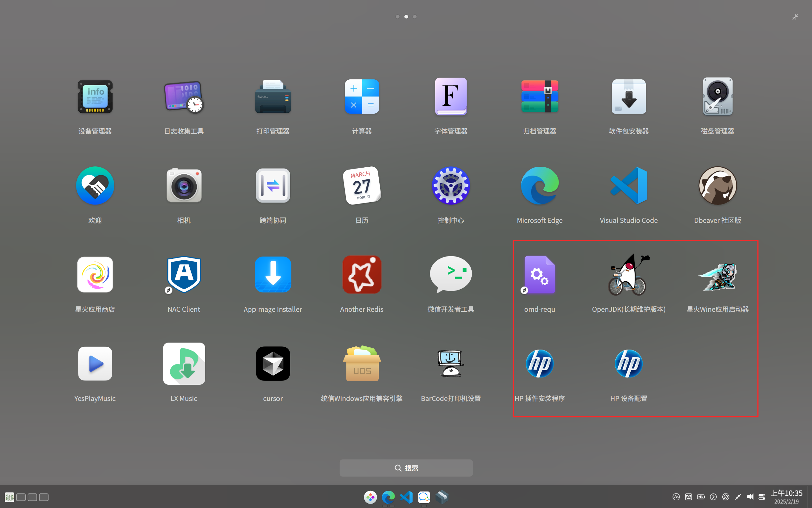Launch Another Redis
Viewport: 812px width, 508px height.
click(362, 275)
